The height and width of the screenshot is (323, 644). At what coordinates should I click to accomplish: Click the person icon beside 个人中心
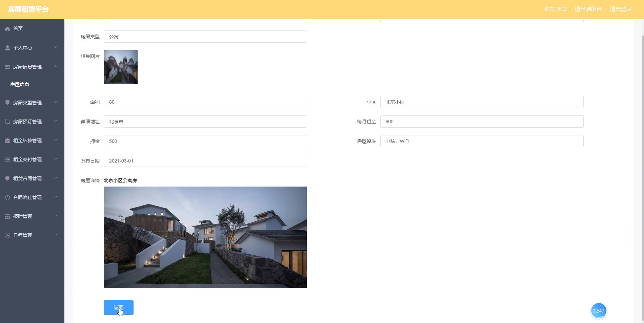7,48
